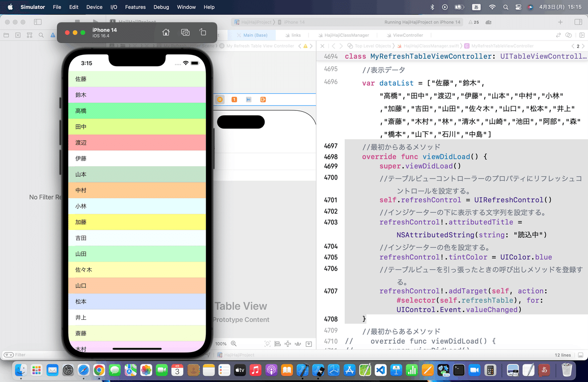Click HajiHajiClassManager.swift in jump bar

pos(429,46)
